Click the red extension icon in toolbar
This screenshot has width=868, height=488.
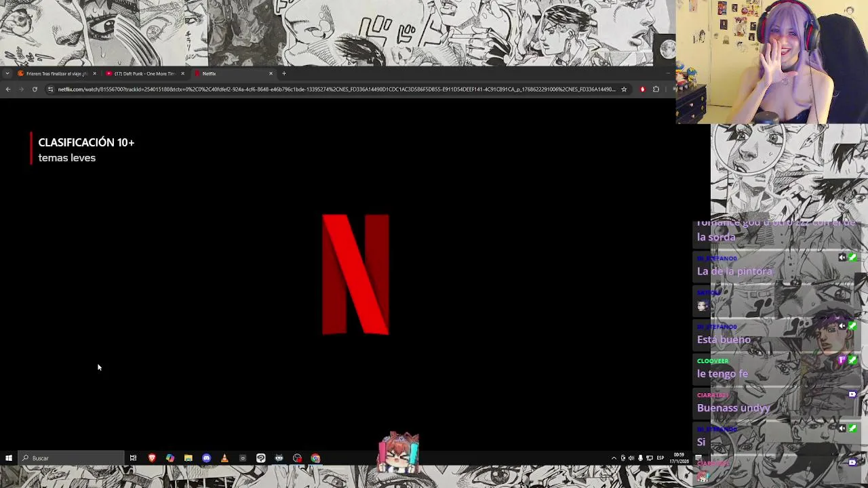tap(642, 89)
